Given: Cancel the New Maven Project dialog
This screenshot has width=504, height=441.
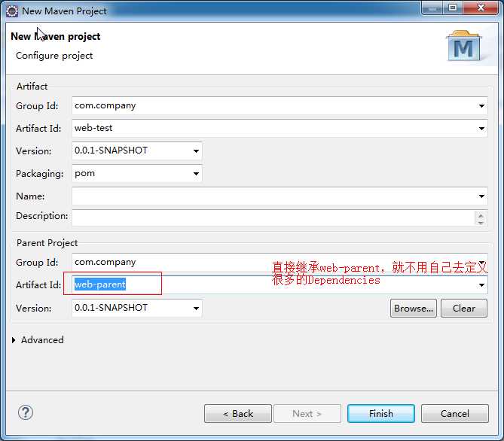Looking at the screenshot, I should coord(455,414).
